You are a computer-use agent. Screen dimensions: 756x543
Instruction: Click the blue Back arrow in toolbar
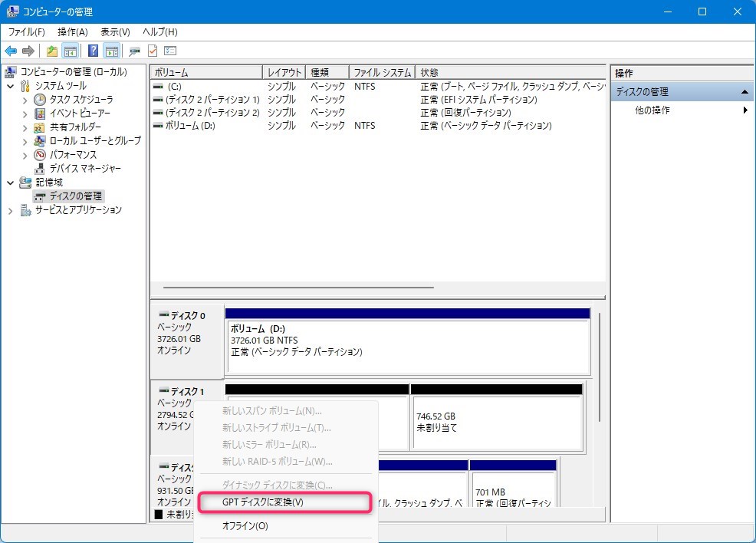11,51
